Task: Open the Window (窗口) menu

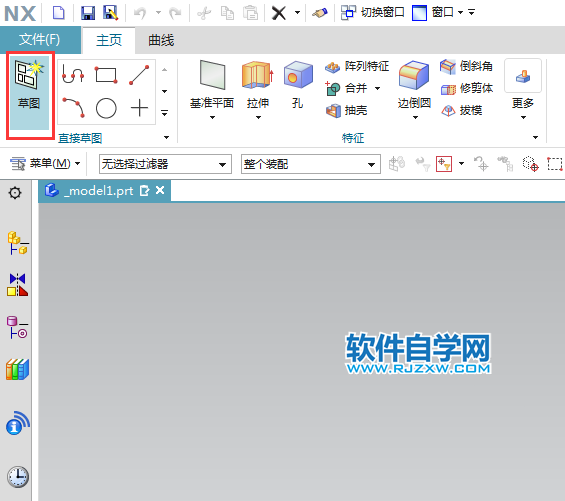Action: [x=437, y=13]
